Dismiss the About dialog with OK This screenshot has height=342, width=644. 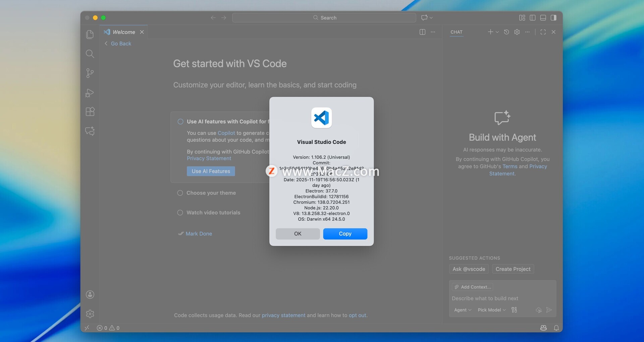coord(298,234)
